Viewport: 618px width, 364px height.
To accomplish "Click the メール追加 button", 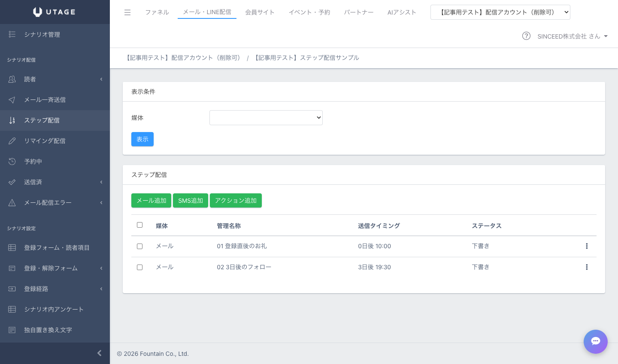I will [x=151, y=201].
